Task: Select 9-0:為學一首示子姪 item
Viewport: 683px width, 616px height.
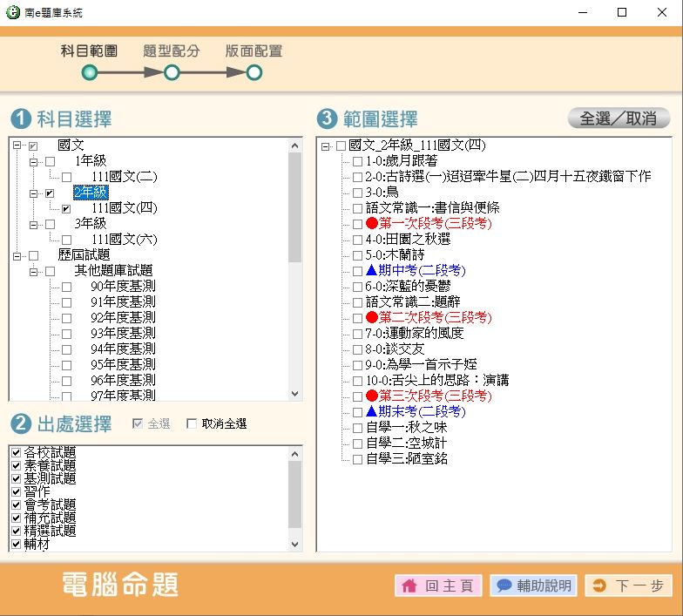Action: (421, 364)
